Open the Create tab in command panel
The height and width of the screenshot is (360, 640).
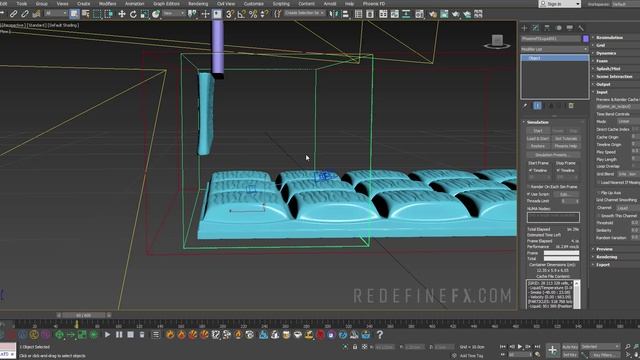click(x=524, y=28)
